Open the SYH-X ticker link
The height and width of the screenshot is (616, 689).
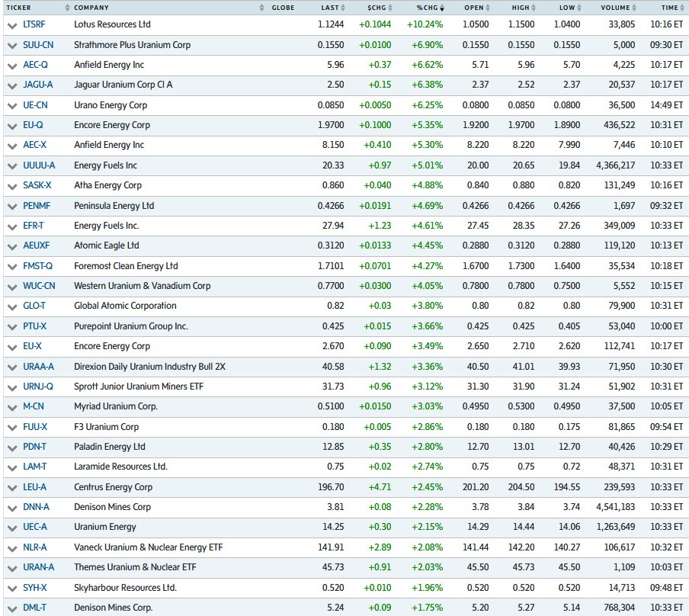[x=35, y=588]
